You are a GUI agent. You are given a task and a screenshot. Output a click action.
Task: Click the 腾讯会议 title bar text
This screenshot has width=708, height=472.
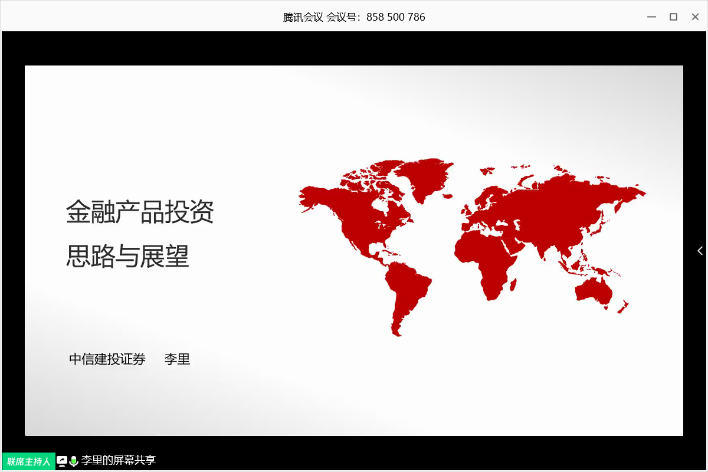pos(303,17)
